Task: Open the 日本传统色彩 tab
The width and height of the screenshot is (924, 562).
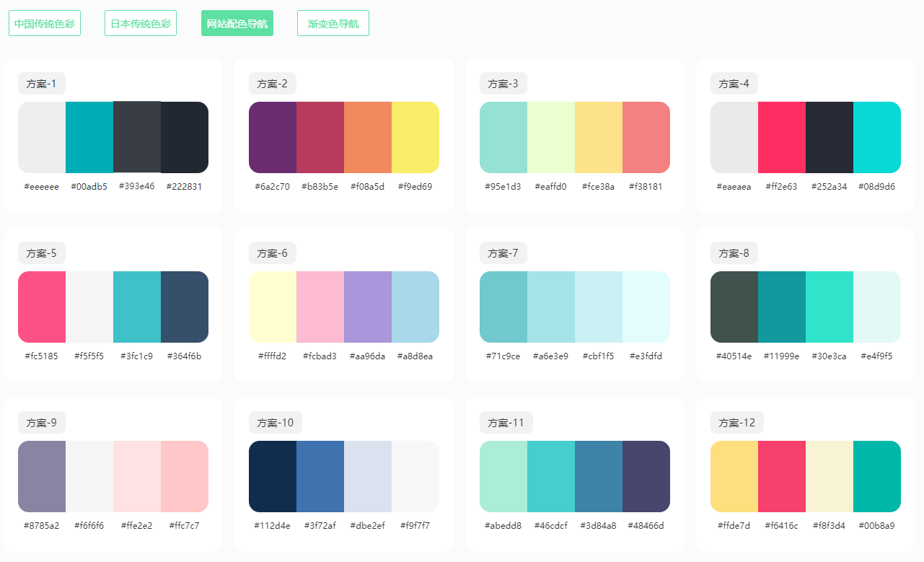Action: pyautogui.click(x=141, y=23)
